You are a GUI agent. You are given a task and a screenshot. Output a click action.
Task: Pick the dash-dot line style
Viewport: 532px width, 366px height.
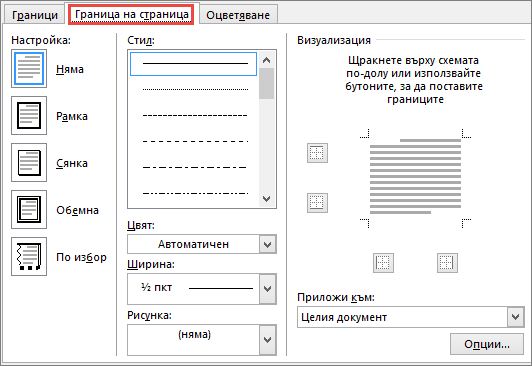click(195, 168)
